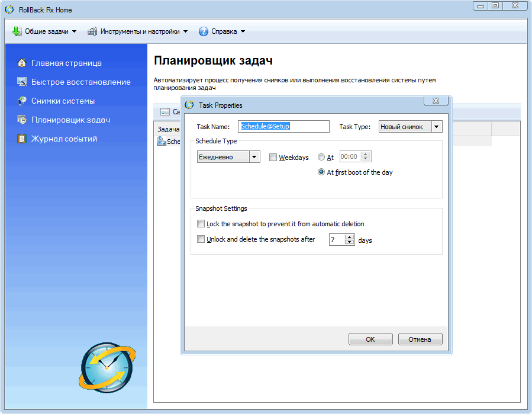Increase days value with the up arrow

pos(349,238)
